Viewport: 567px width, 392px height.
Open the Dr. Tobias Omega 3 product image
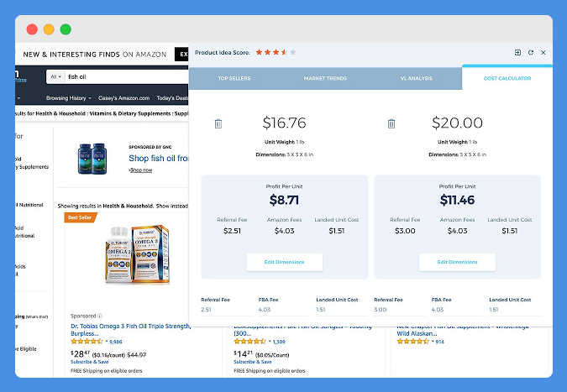138,253
